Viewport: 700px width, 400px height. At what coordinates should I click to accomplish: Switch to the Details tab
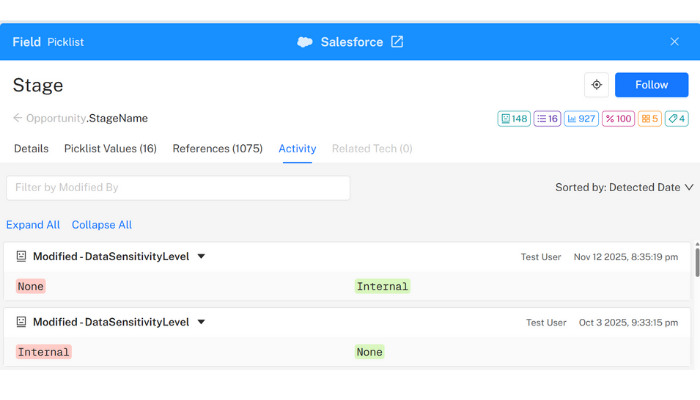click(31, 149)
